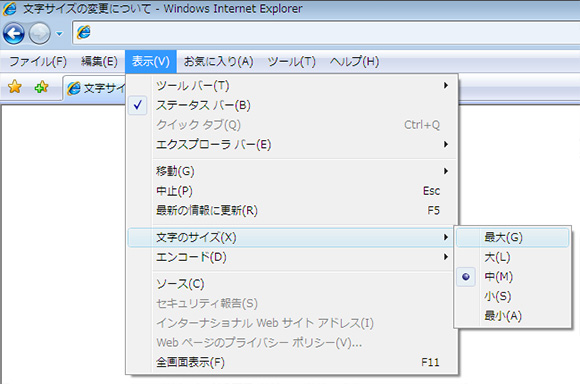The width and height of the screenshot is (580, 384).
Task: Select 最大(G) text size
Action: point(513,237)
